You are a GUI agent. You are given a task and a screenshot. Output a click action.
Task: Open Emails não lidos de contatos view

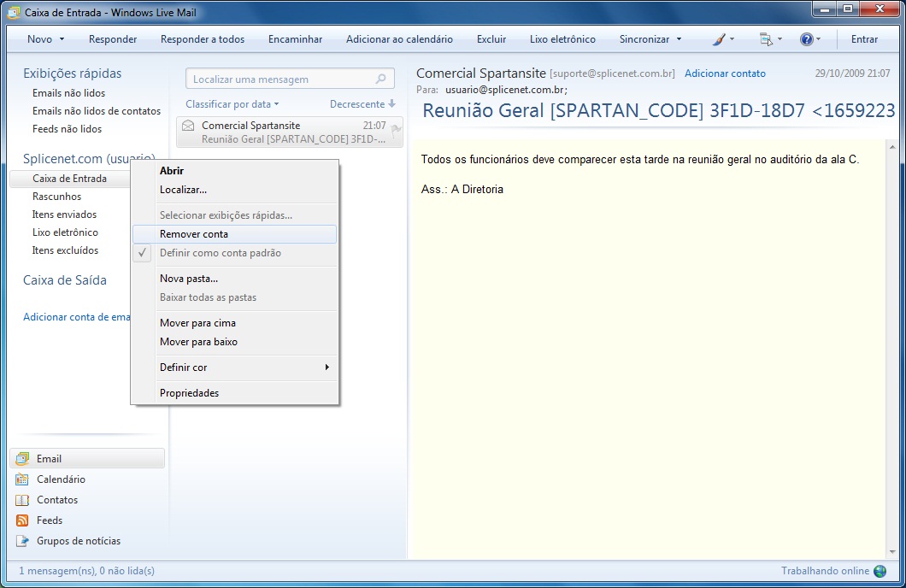point(97,111)
